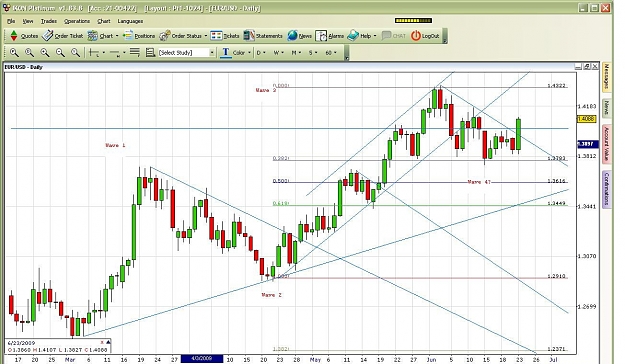Close the chart data info box
625x364 pixels.
102,342
